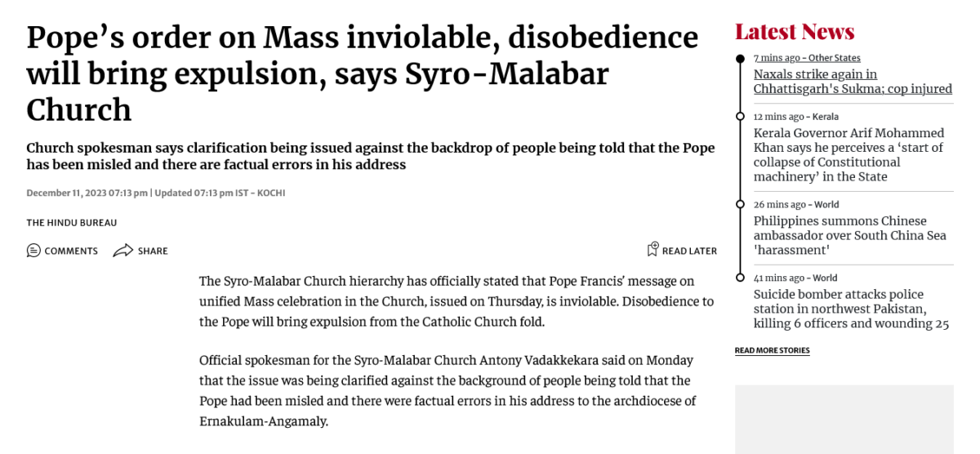Click the first timeline dot in Latest News
Screen dimensions: 980x454
[x=740, y=59]
